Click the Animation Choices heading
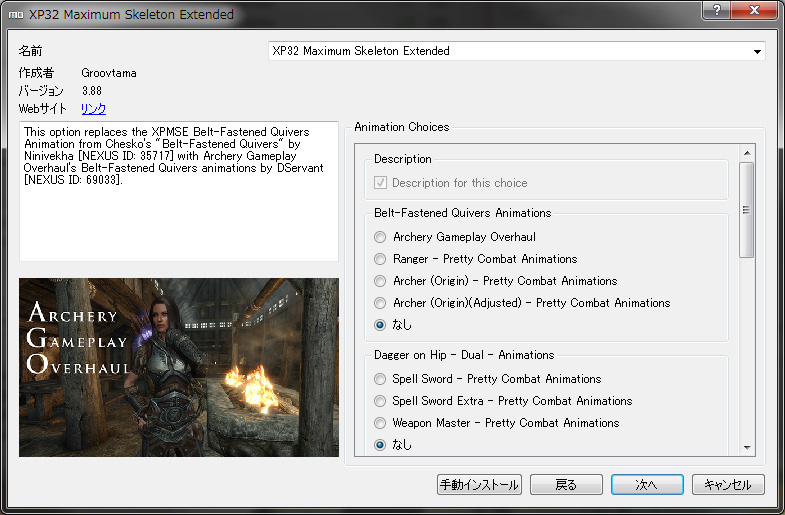The height and width of the screenshot is (515, 785). [x=402, y=127]
